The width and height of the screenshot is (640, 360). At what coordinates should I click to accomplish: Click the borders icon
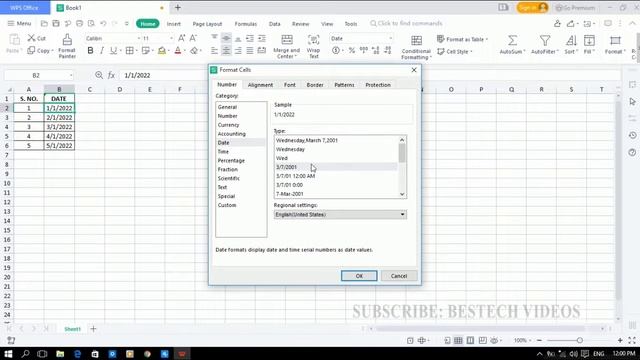click(129, 51)
